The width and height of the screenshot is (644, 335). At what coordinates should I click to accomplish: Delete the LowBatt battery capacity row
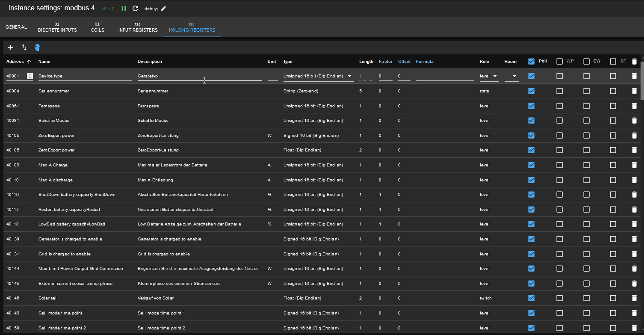[634, 224]
